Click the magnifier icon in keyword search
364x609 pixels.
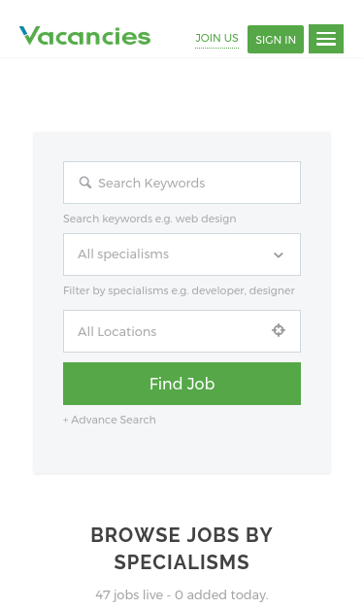coord(85,183)
